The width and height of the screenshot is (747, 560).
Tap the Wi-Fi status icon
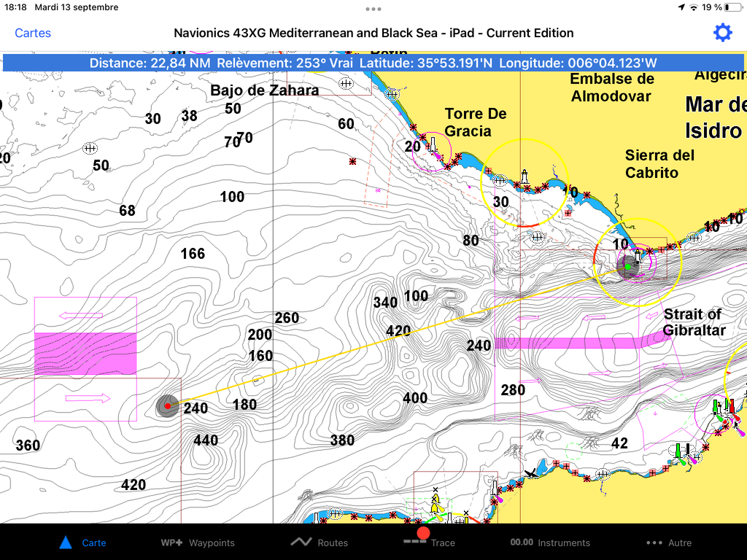pos(694,7)
